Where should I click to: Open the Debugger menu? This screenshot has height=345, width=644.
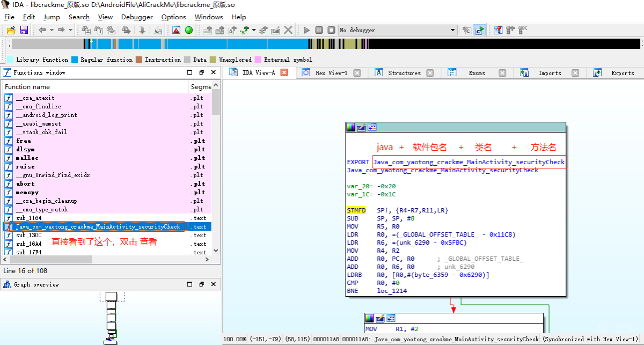137,17
